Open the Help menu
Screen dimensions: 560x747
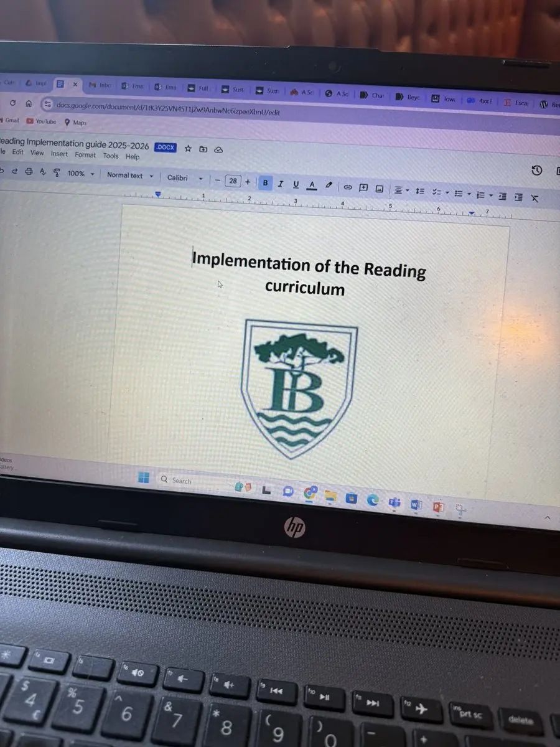pos(133,157)
